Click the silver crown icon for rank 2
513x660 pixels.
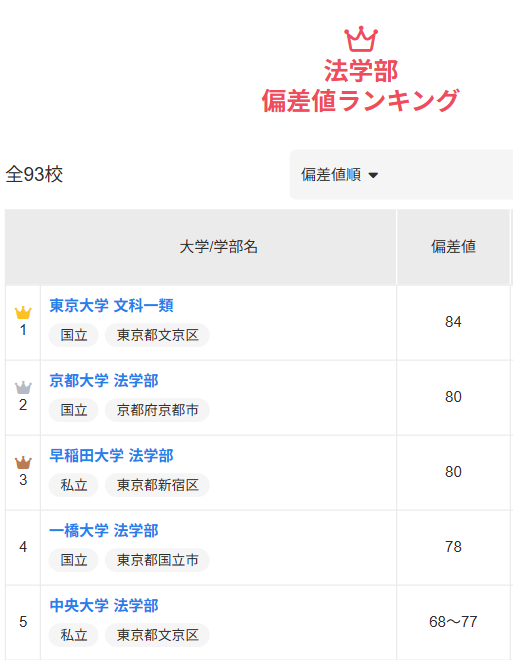[23, 387]
